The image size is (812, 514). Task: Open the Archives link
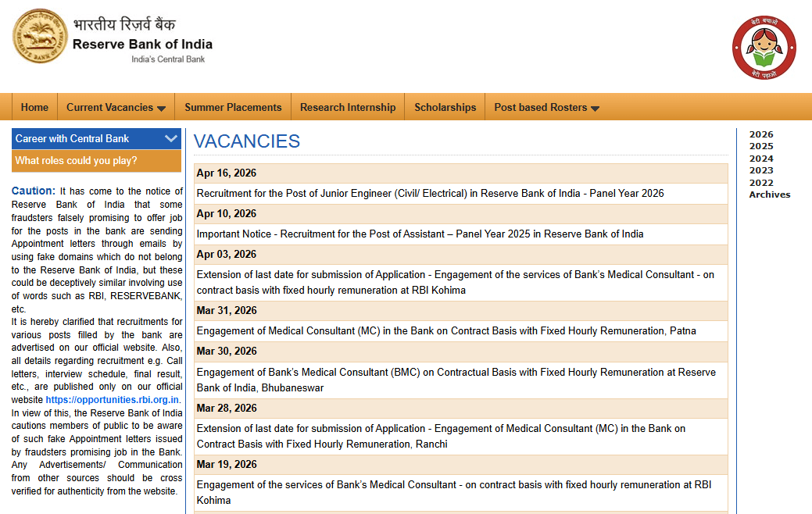click(769, 194)
